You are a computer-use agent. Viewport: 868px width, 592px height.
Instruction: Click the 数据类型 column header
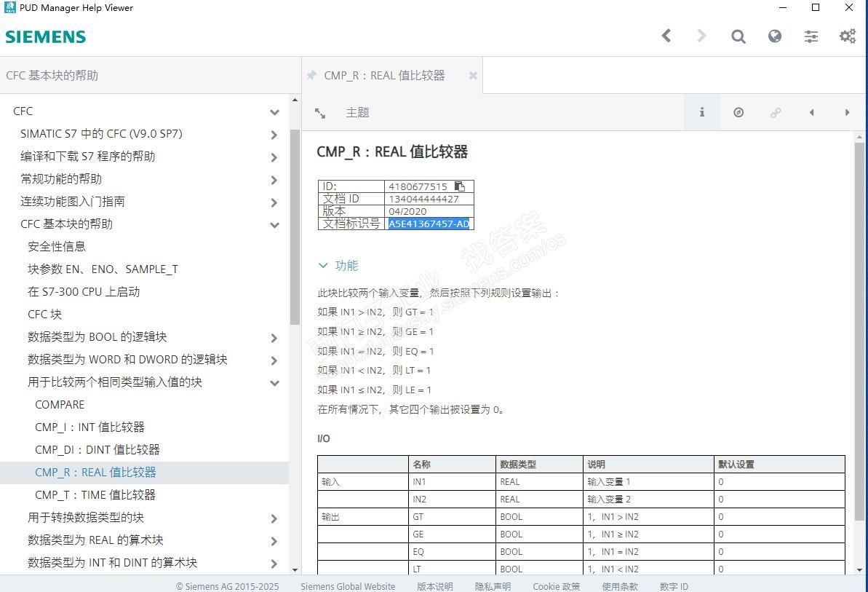[539, 464]
